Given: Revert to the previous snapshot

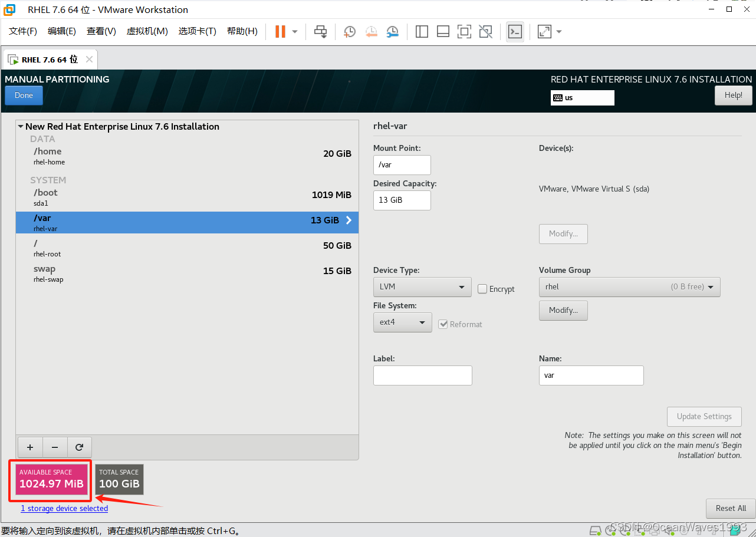Looking at the screenshot, I should click(x=371, y=31).
